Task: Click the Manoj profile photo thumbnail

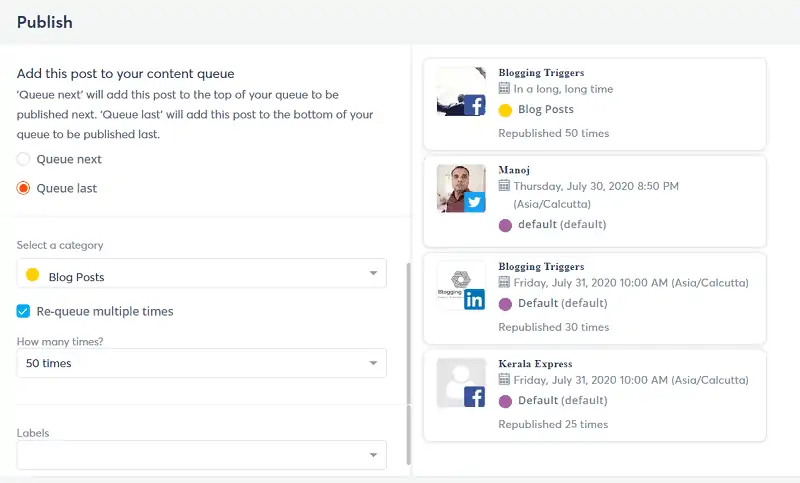Action: pos(461,188)
